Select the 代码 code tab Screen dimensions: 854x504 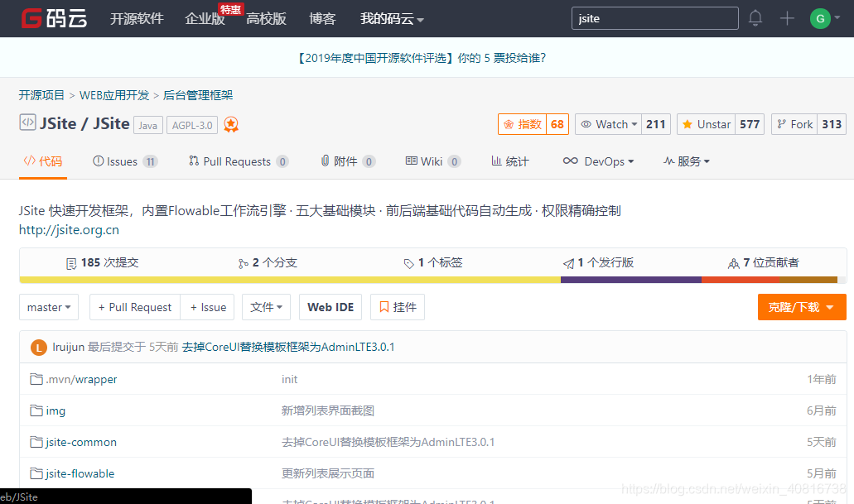pos(43,161)
